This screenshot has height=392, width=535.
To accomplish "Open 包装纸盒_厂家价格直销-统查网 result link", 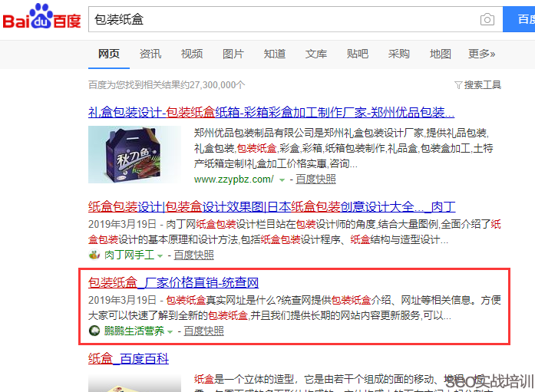I will 173,283.
